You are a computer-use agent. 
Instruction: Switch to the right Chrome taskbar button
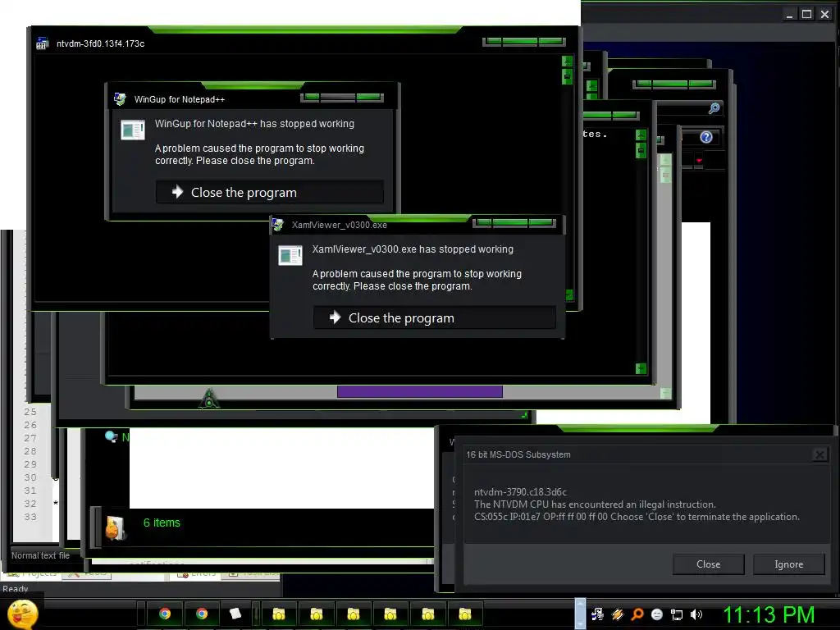pyautogui.click(x=202, y=614)
